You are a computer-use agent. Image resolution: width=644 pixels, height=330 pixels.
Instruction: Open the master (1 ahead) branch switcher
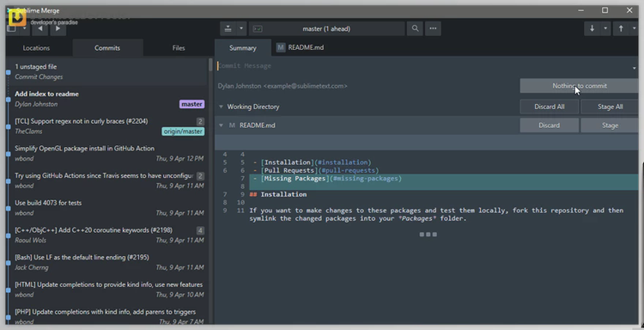326,28
